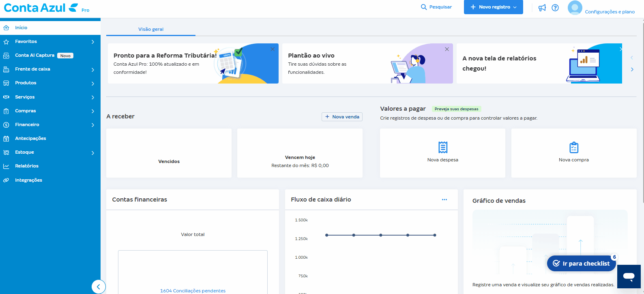This screenshot has height=294, width=644.
Task: Click the Início home icon
Action: (x=6, y=28)
